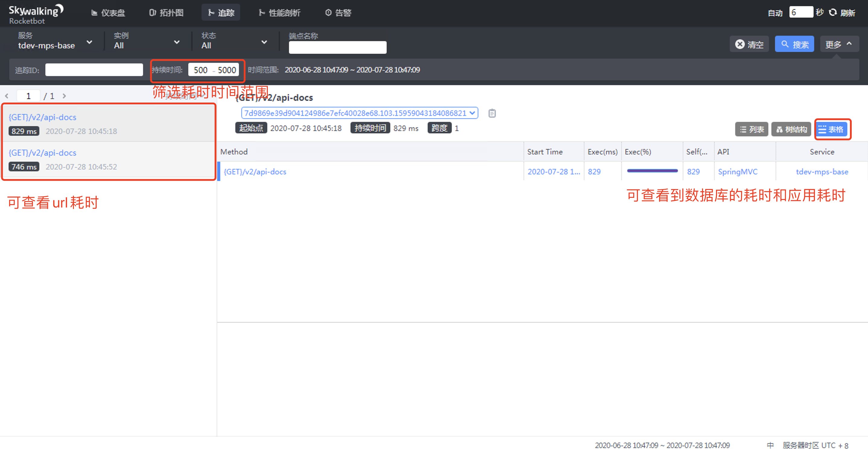
Task: Click the Exec(%) progress bar
Action: [x=652, y=171]
